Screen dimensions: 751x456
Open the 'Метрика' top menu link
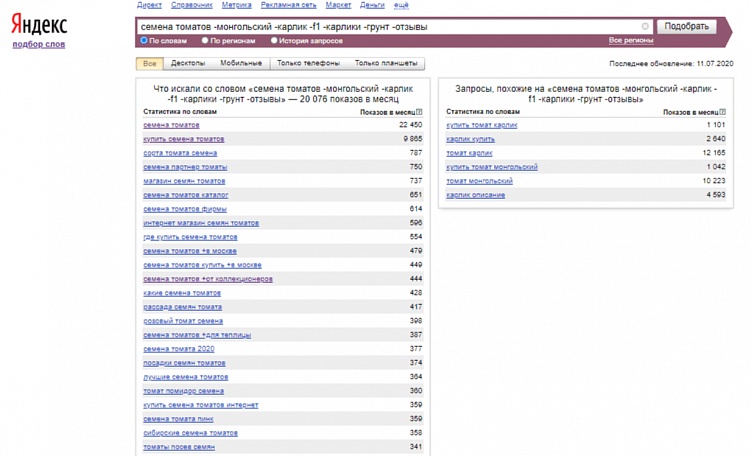click(x=237, y=5)
